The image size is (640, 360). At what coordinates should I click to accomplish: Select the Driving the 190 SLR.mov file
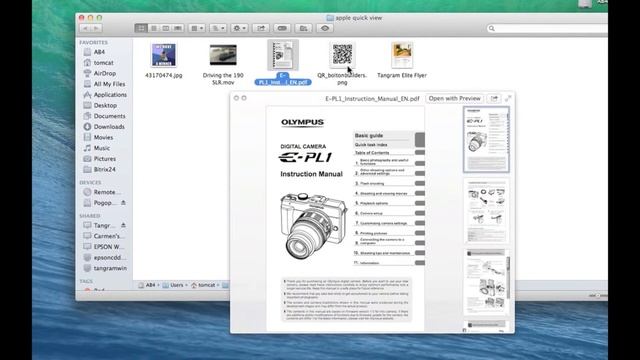coord(223,55)
